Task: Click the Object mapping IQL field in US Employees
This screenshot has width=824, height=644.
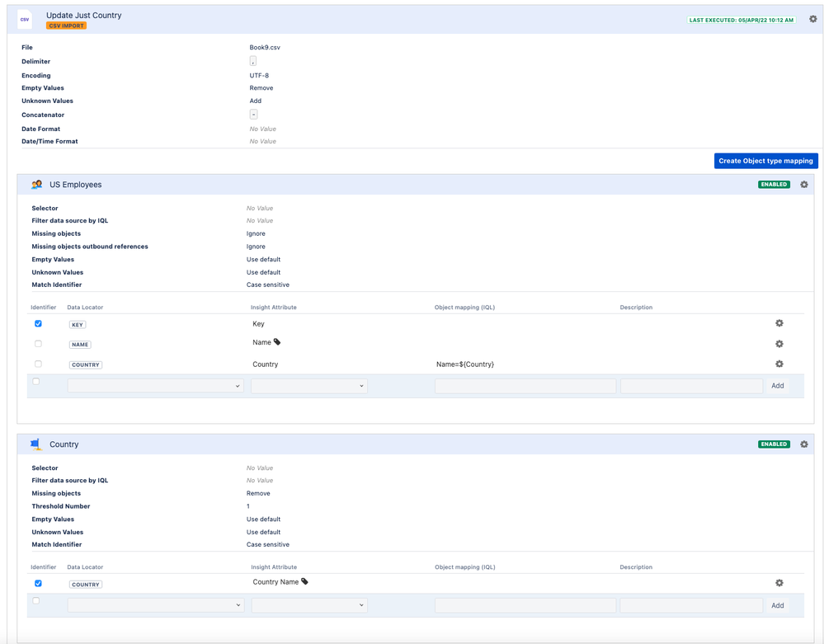Action: (x=525, y=386)
